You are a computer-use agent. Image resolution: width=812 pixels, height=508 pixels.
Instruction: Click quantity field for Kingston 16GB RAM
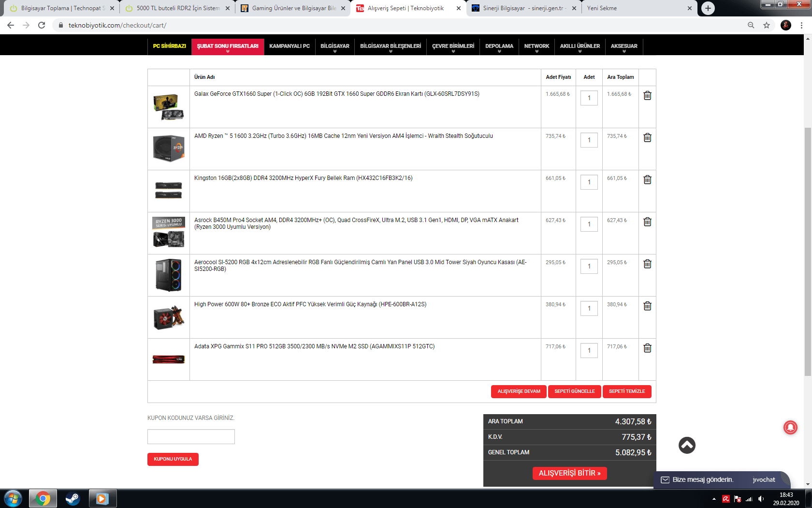pos(589,182)
